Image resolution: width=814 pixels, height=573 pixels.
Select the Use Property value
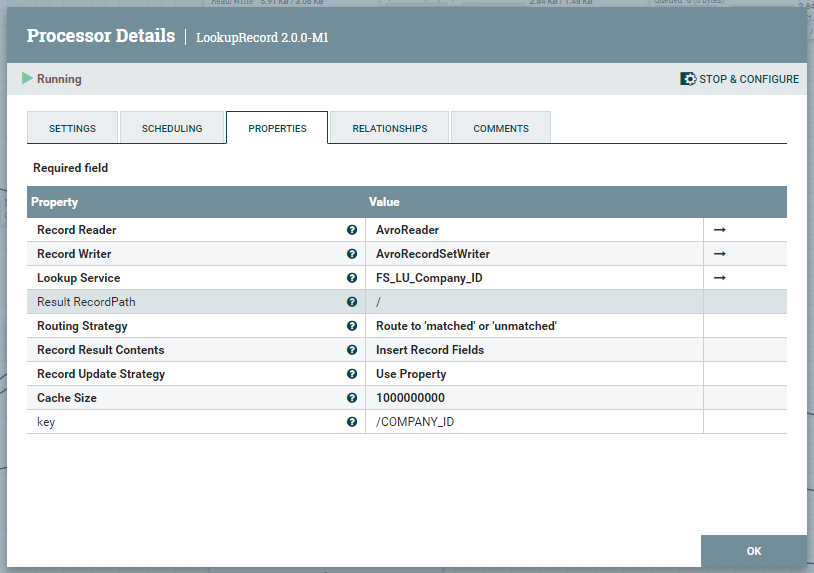(x=534, y=374)
